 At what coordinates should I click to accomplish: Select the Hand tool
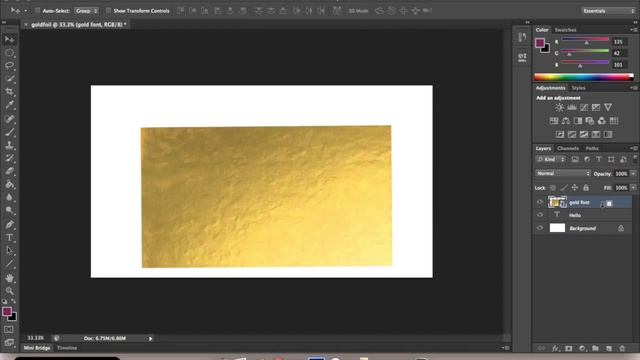[x=10, y=278]
